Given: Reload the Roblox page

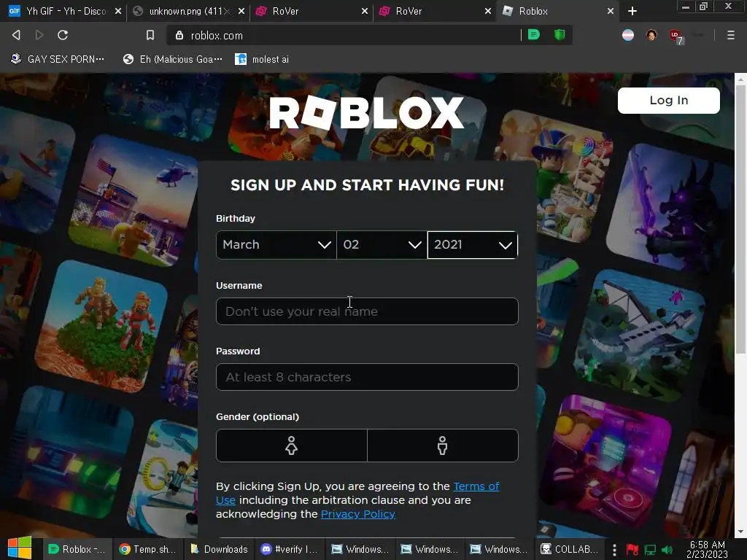Looking at the screenshot, I should (x=63, y=35).
